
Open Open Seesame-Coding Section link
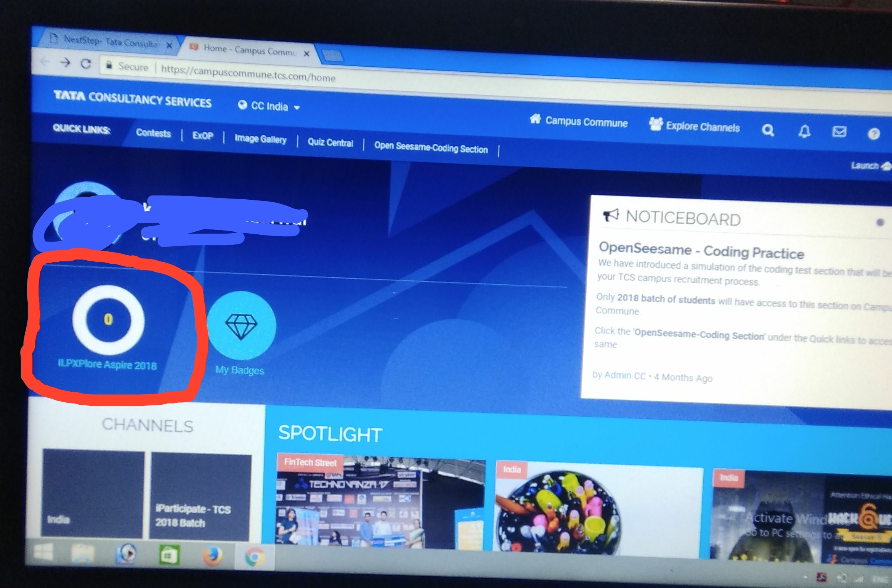click(431, 148)
